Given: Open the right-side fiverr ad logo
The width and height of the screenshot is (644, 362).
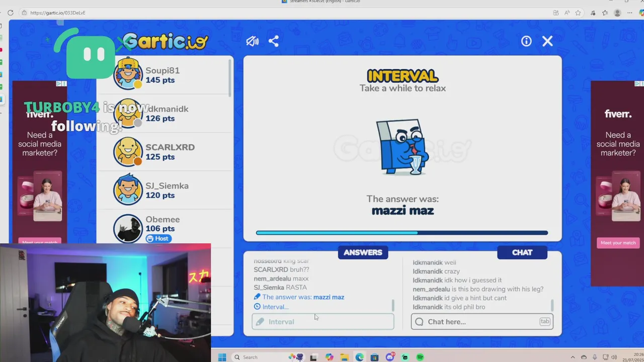Looking at the screenshot, I should tap(618, 114).
